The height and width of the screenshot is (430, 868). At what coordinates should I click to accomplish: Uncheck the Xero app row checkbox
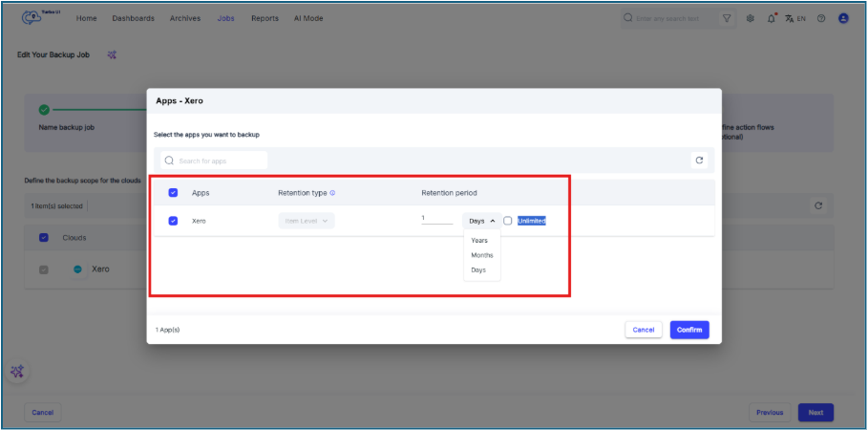(x=173, y=221)
